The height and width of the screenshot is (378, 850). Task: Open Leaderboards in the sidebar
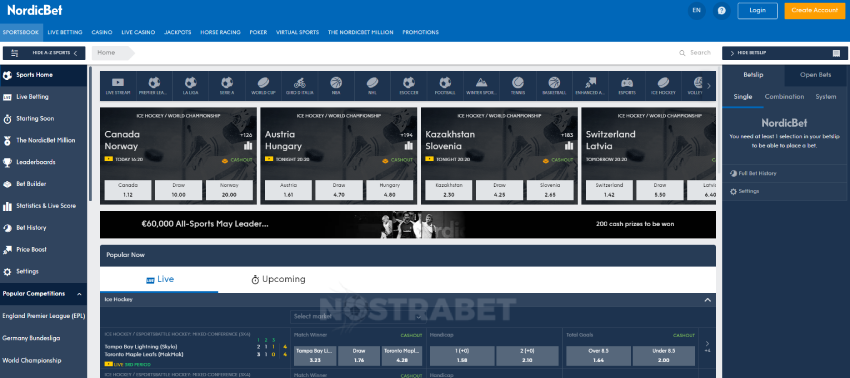tap(43, 162)
